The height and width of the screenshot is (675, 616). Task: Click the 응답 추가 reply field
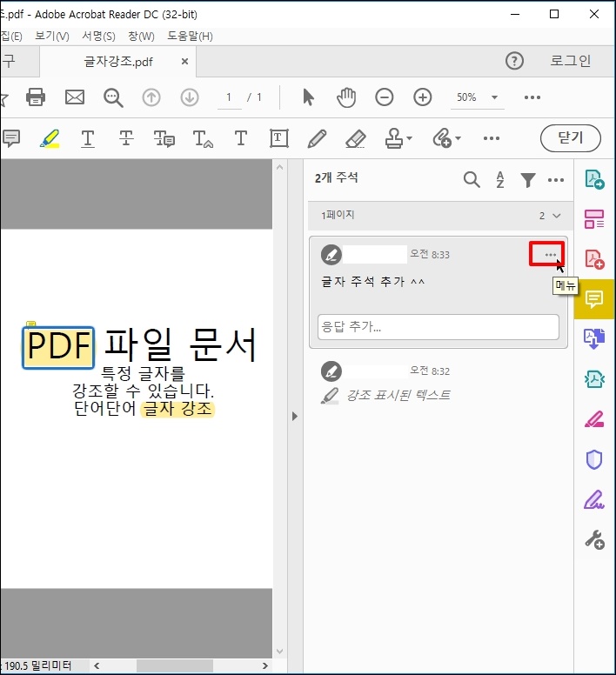coord(439,327)
